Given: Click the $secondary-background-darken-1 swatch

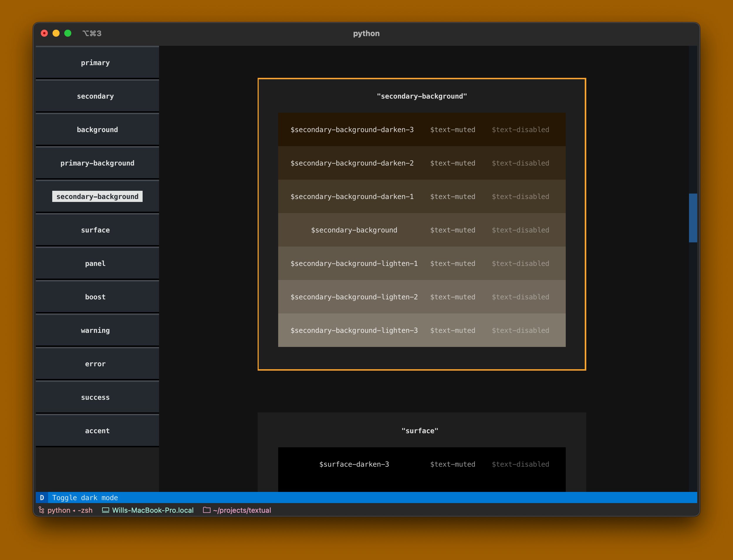Looking at the screenshot, I should pos(352,197).
